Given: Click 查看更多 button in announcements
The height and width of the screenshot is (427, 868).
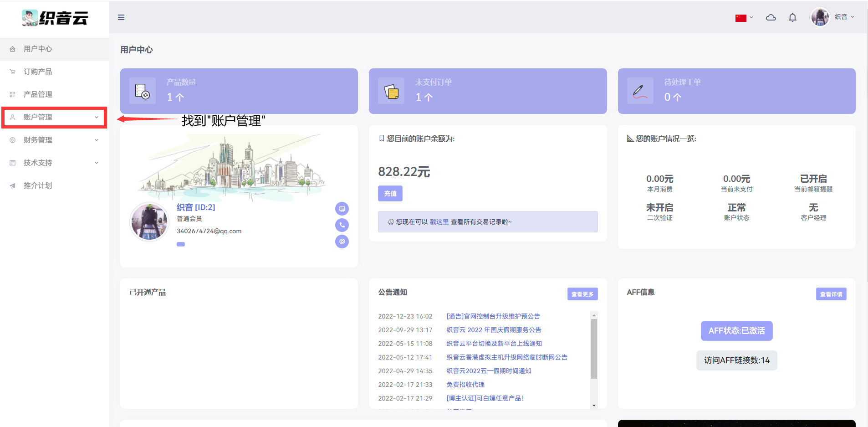Looking at the screenshot, I should click(582, 294).
